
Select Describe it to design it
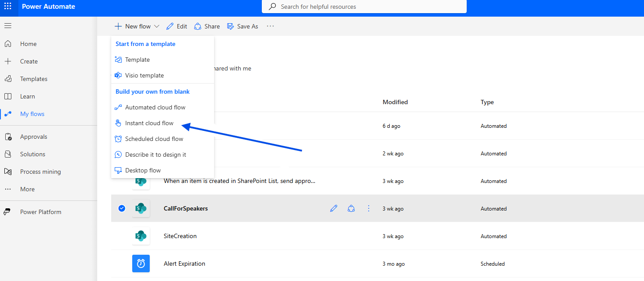point(155,155)
